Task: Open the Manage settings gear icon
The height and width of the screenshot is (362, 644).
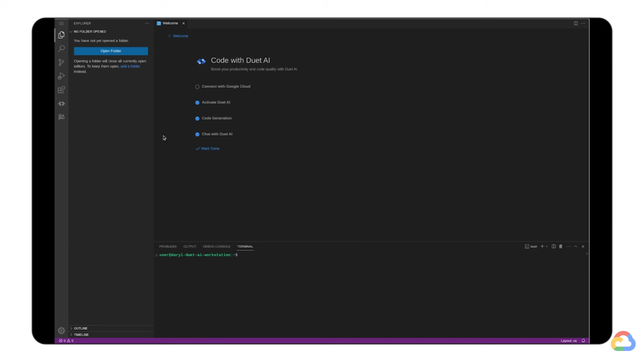Action: (x=61, y=330)
